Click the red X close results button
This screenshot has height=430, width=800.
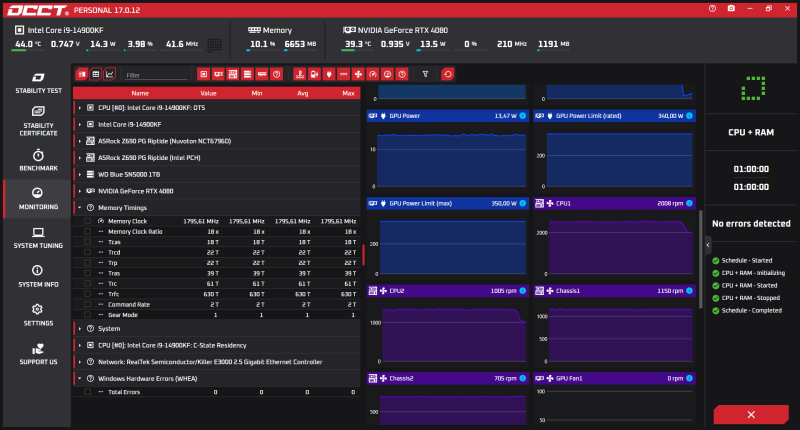click(751, 415)
